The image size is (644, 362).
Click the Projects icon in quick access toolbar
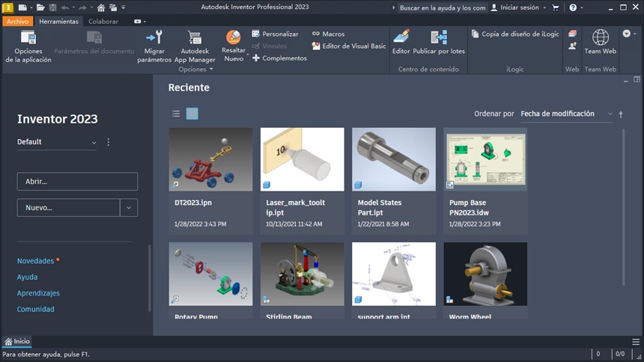[x=113, y=7]
